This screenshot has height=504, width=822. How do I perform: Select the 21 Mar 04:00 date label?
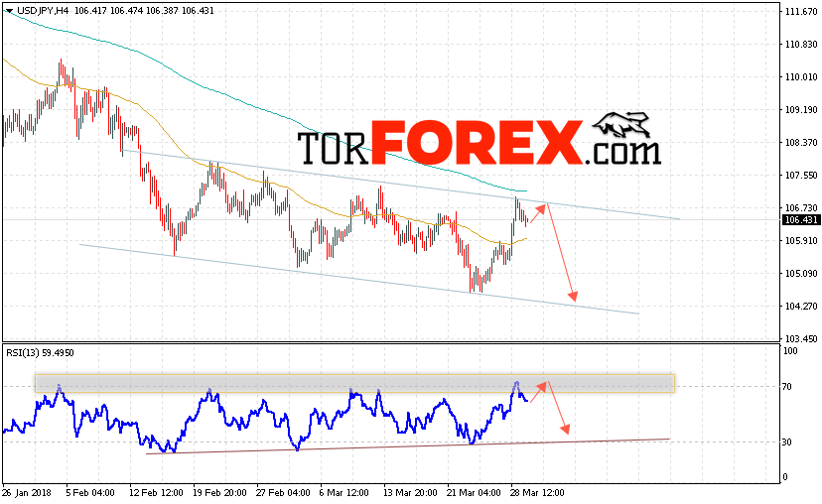click(474, 493)
